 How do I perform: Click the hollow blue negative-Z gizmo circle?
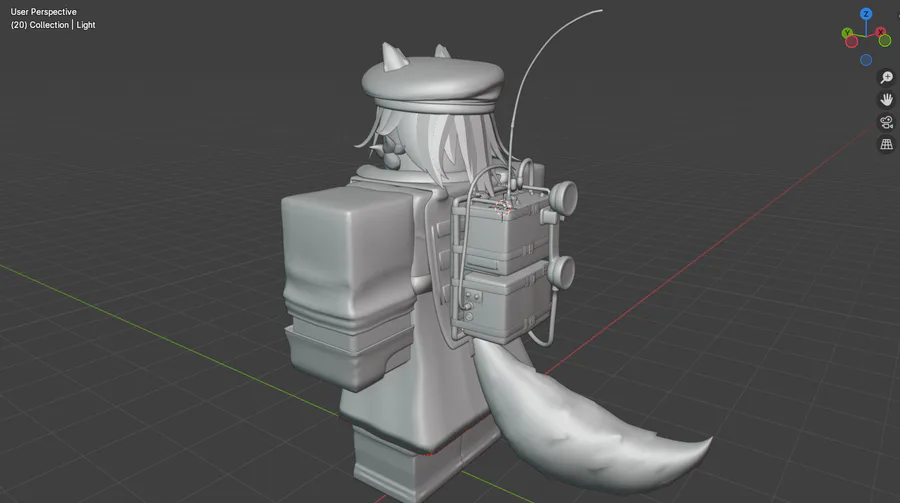click(x=866, y=60)
